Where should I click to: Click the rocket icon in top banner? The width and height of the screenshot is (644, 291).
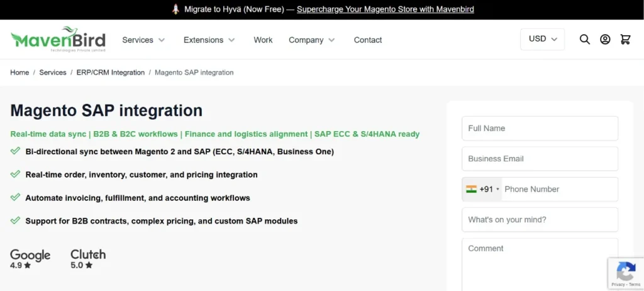click(x=176, y=9)
